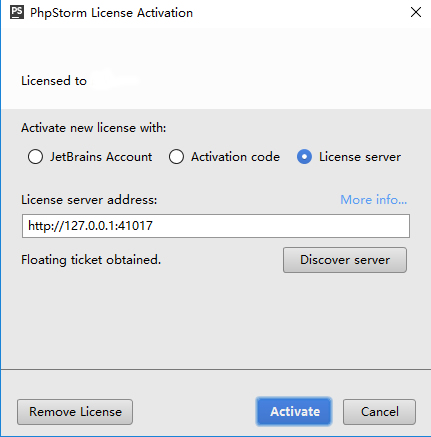Click the Discover server button
Image resolution: width=431 pixels, height=437 pixels.
(345, 260)
